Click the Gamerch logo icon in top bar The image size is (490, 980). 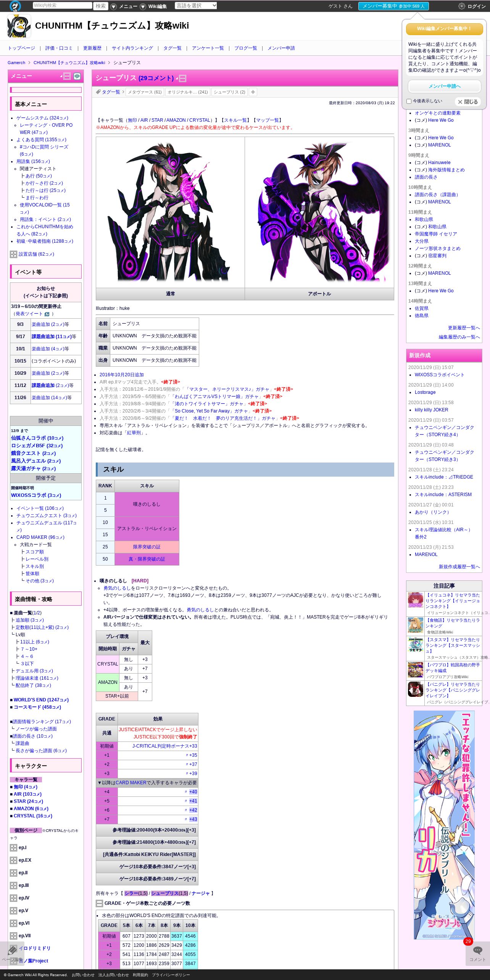point(15,6)
